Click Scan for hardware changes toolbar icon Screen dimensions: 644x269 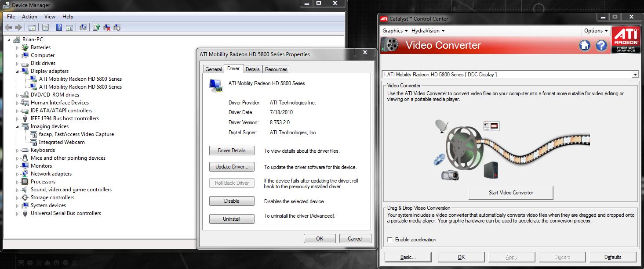[83, 27]
